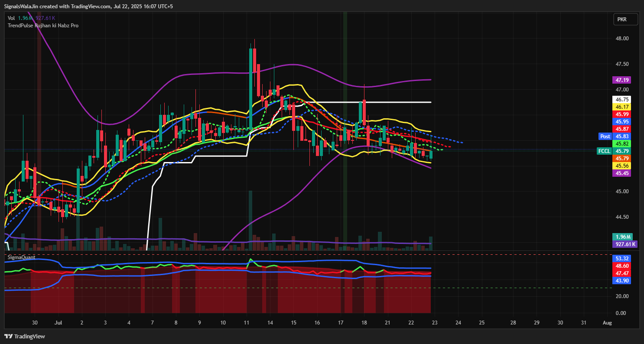
Task: Click date 31 on the time axis
Action: 583,323
